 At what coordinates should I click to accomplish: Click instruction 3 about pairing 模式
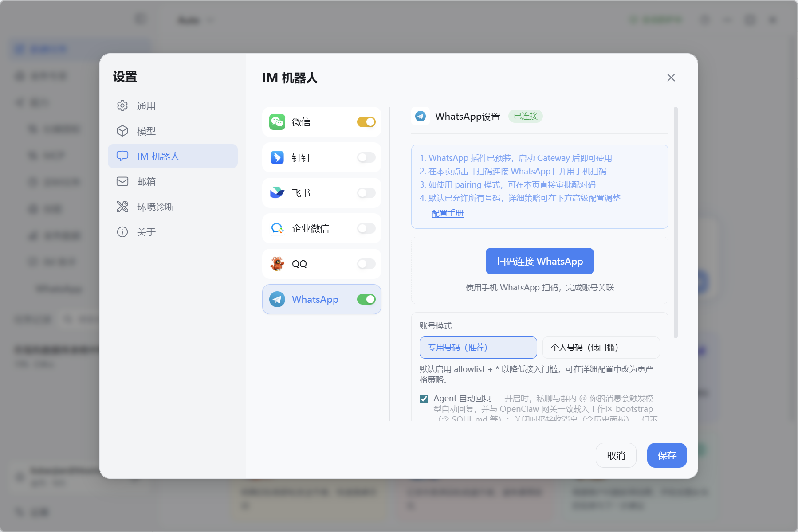[507, 185]
